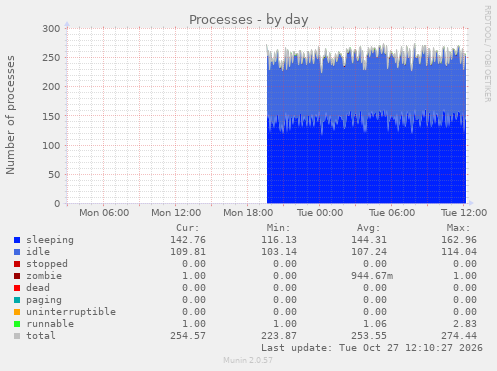Image resolution: width=497 pixels, height=371 pixels.
Task: Click the 150 y-axis tick label
Action: coord(51,116)
